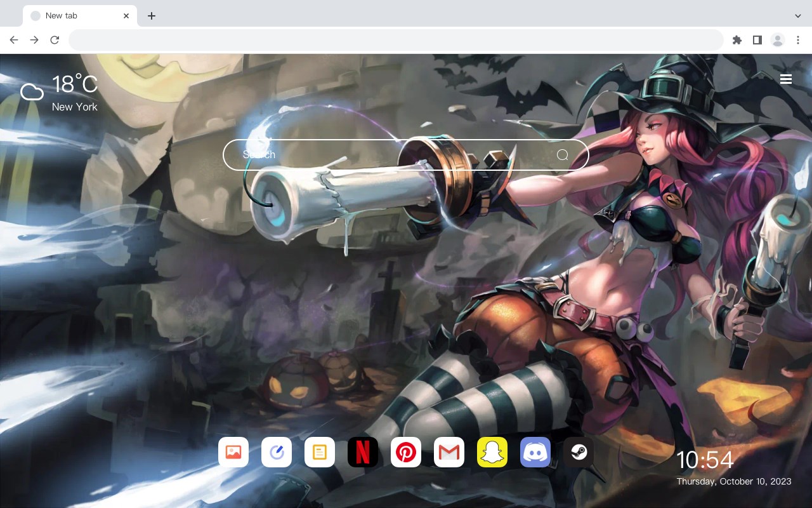812x508 pixels.
Task: Reload the current page
Action: click(x=55, y=40)
